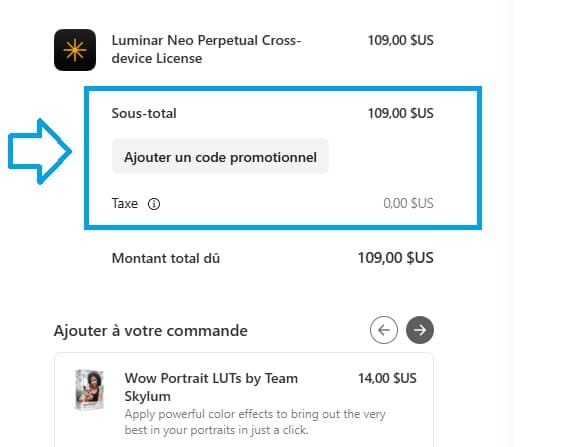Click the Luminar Neo app icon
The image size is (571, 447).
75,50
